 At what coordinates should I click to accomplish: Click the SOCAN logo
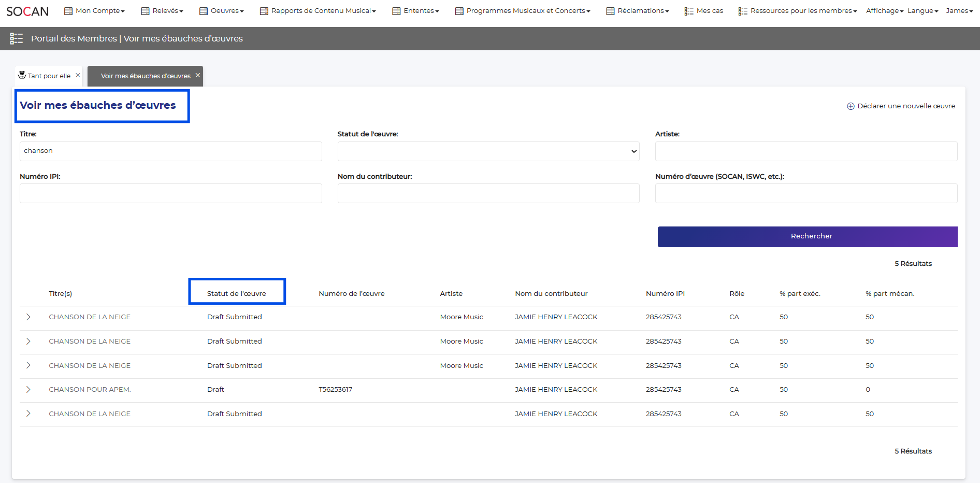tap(27, 11)
